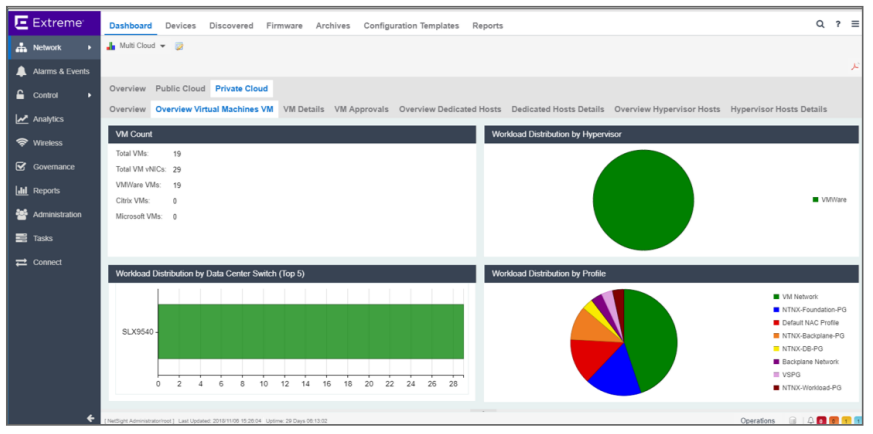
Task: Open the help question mark icon
Action: 838,24
